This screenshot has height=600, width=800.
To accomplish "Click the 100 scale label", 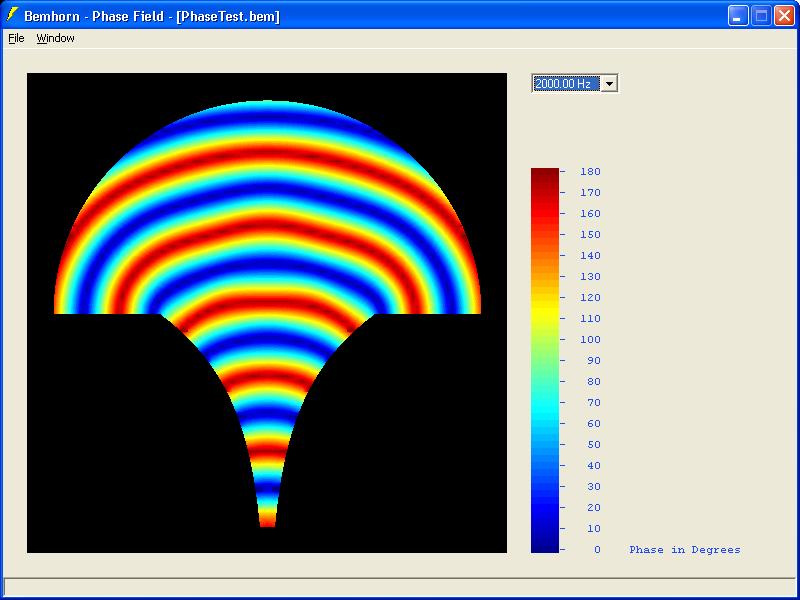I will coord(590,339).
